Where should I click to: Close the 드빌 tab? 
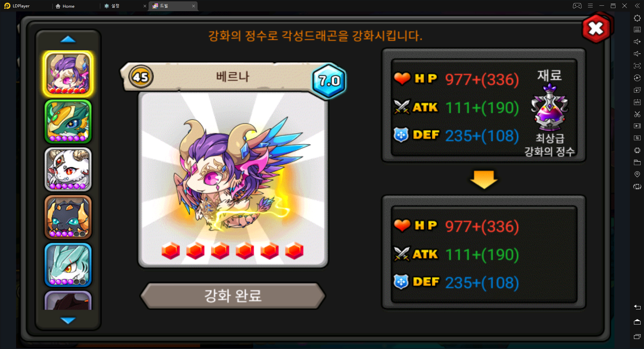194,6
